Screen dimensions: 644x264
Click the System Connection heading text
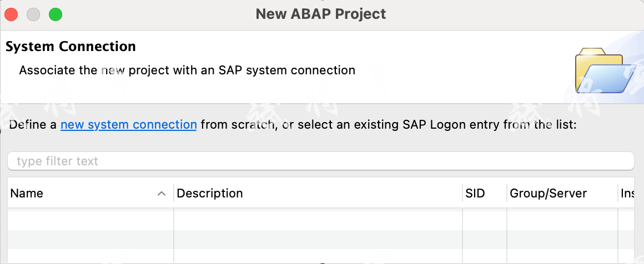pyautogui.click(x=71, y=47)
